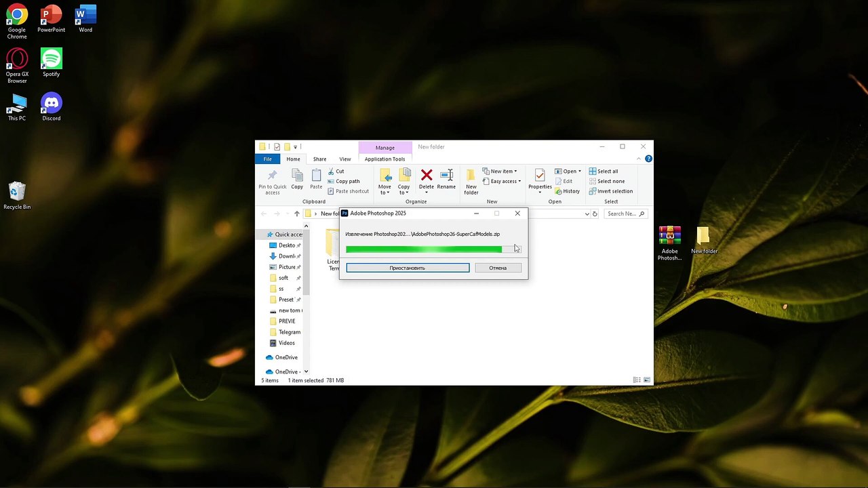Click Copy path in Explorer ribbon
This screenshot has width=868, height=488.
click(x=343, y=181)
